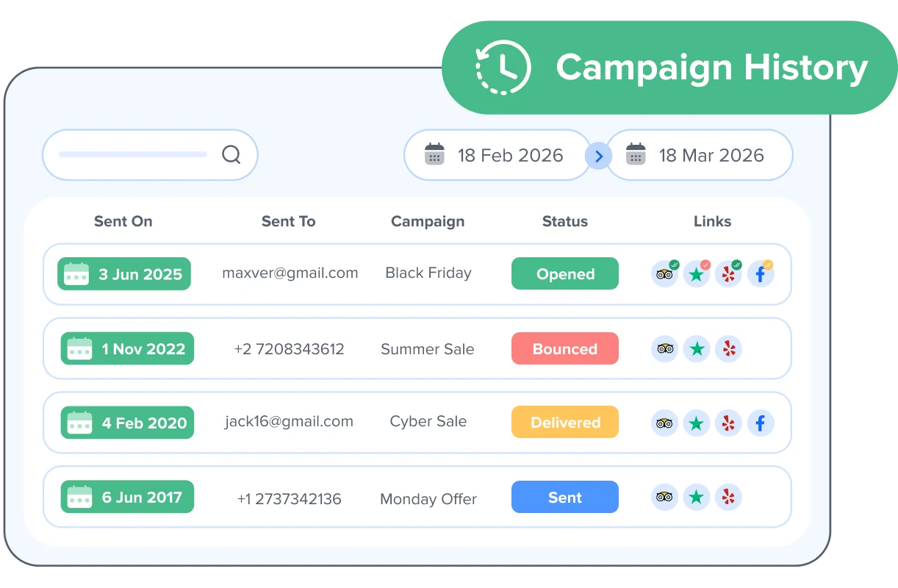Image resolution: width=898 pixels, height=588 pixels.
Task: Open the Monday Offer campaign
Action: (428, 499)
